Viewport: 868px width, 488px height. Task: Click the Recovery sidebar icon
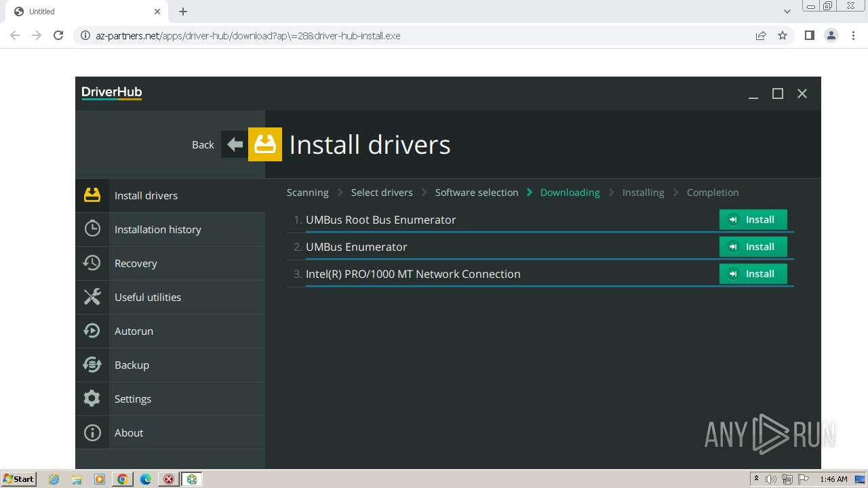click(x=92, y=263)
